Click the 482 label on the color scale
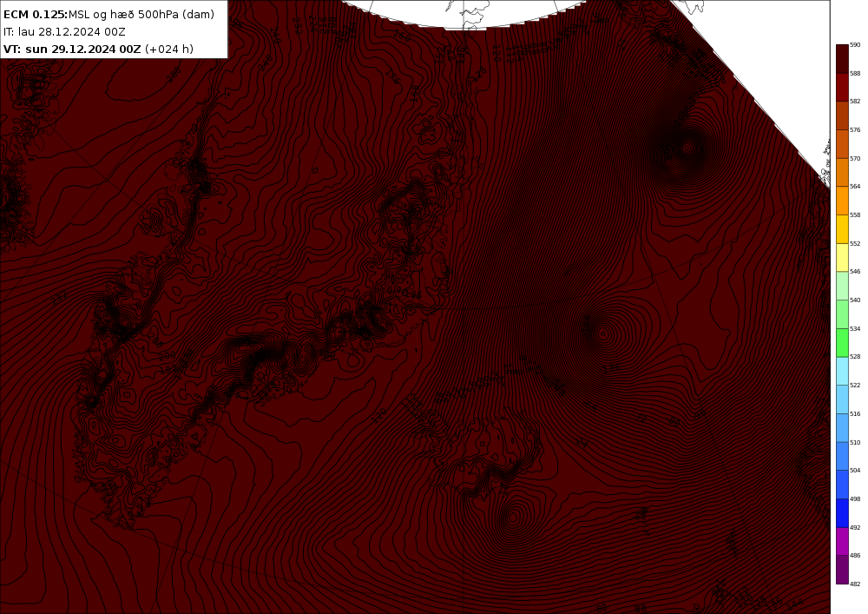This screenshot has width=868, height=614. coord(855,584)
